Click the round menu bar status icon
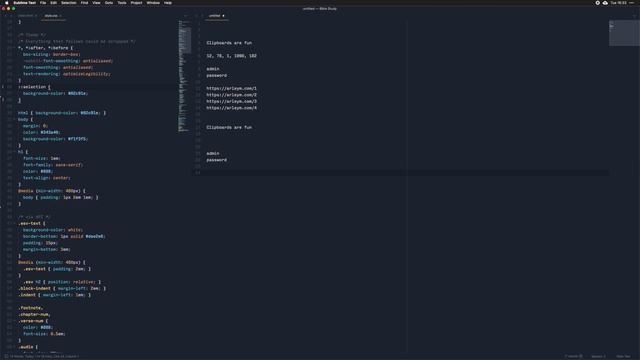Image resolution: width=640 pixels, height=360 pixels. click(x=598, y=2)
